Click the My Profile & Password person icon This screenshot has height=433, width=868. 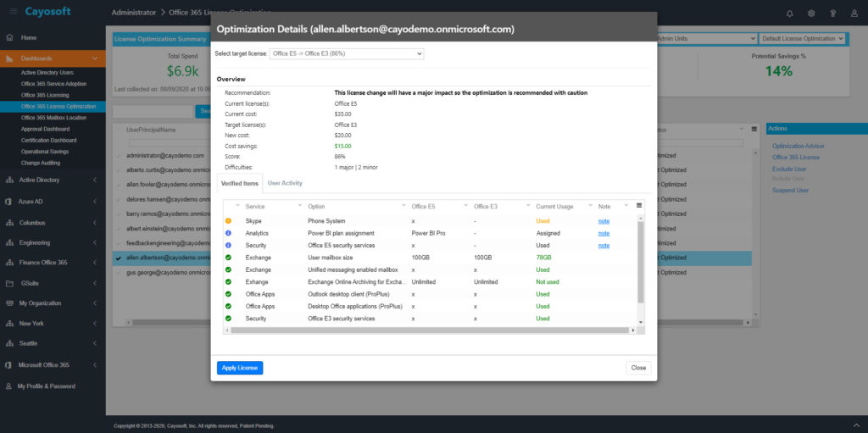(x=8, y=386)
